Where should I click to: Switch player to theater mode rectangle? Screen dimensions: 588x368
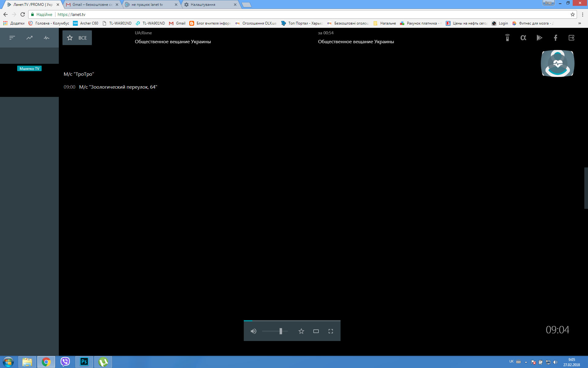[x=316, y=331]
